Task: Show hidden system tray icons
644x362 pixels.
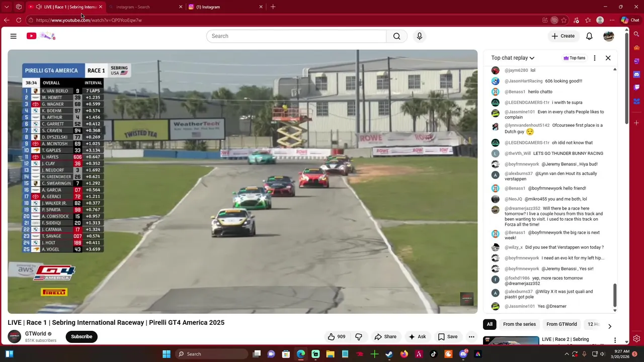Action: click(x=567, y=354)
